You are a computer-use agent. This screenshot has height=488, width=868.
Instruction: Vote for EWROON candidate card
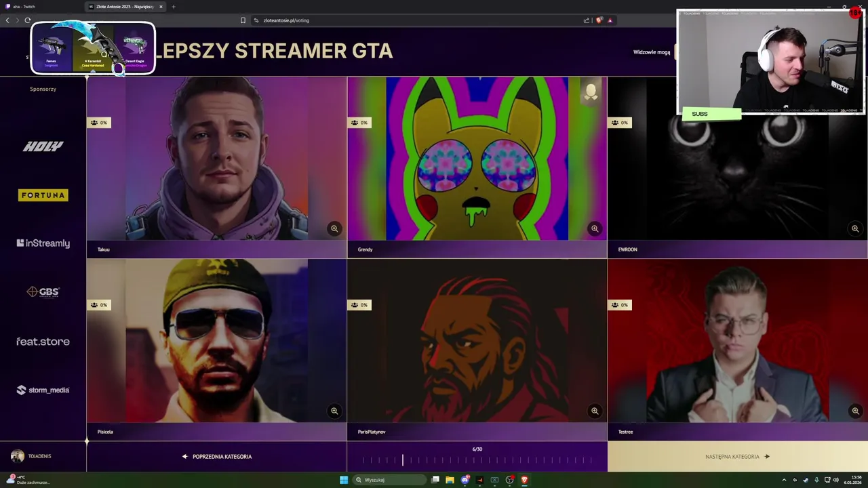click(x=738, y=167)
